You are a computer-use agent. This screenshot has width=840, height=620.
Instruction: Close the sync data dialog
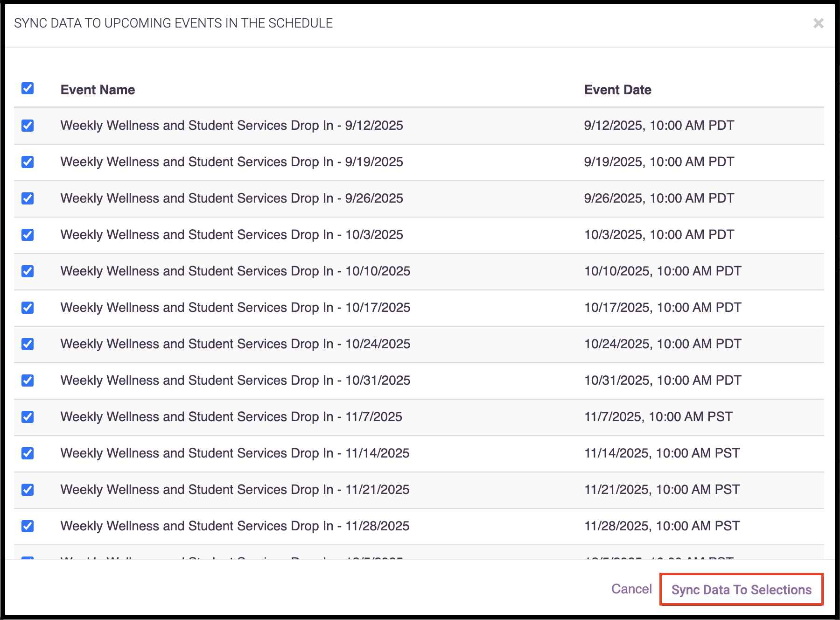(818, 23)
